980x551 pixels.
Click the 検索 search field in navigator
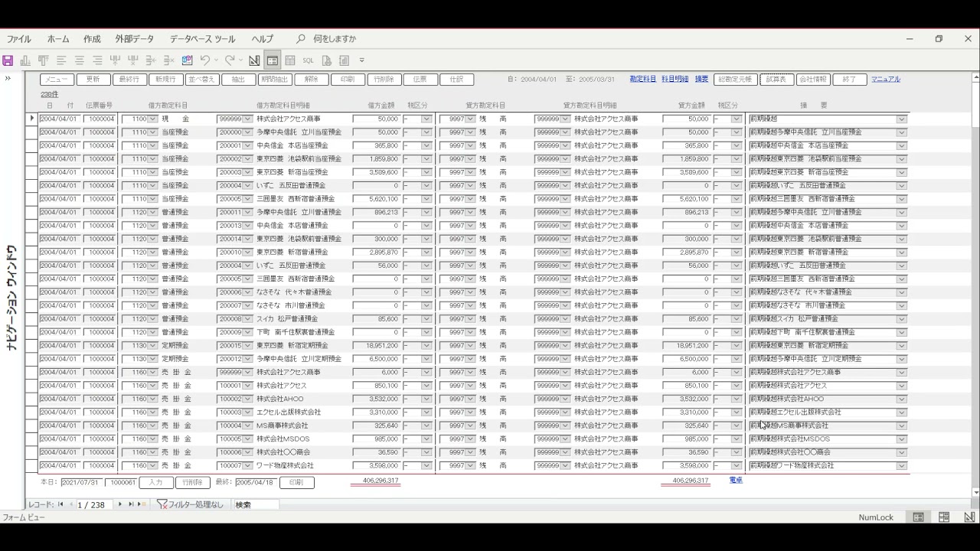pyautogui.click(x=256, y=504)
